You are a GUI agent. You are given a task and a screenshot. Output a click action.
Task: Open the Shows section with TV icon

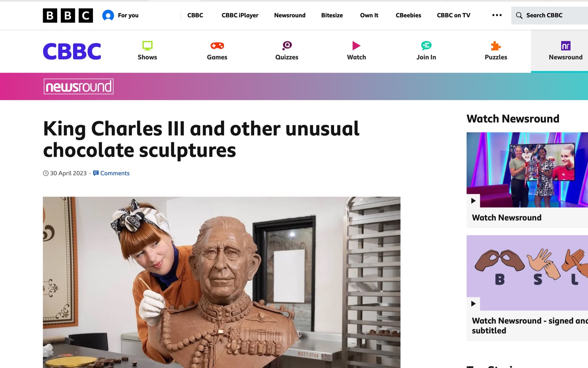click(147, 46)
